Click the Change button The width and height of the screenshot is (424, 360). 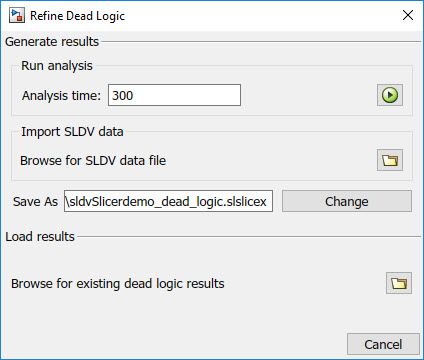(x=347, y=201)
